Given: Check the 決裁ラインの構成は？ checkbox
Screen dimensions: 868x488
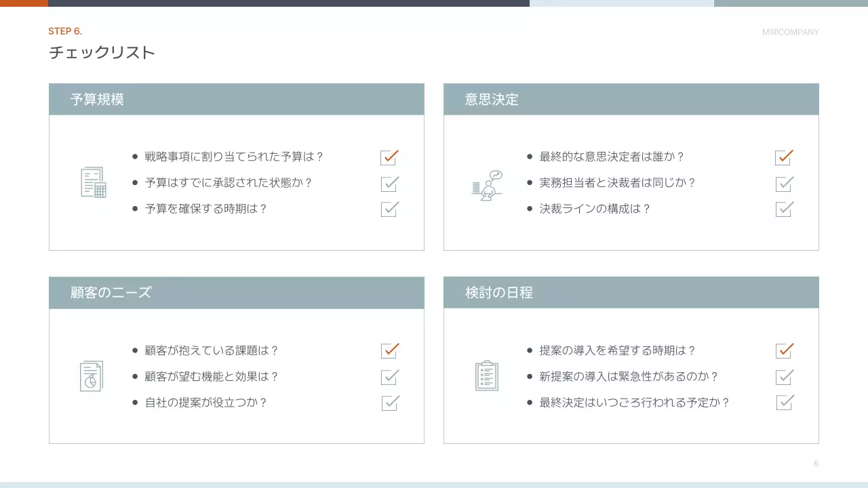Looking at the screenshot, I should pyautogui.click(x=783, y=209).
